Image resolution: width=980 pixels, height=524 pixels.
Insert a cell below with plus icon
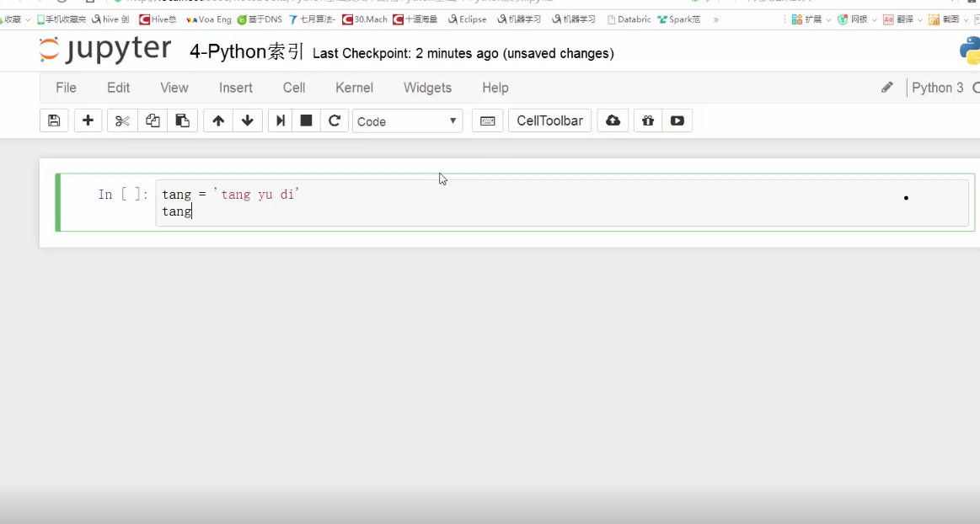pos(88,120)
